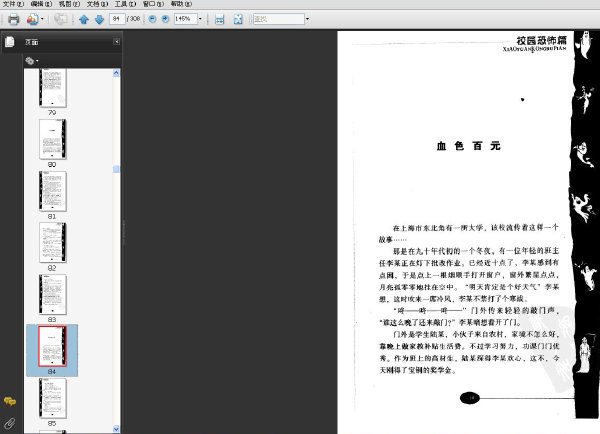Click thumbnail scrollbar down arrow

click(x=116, y=429)
